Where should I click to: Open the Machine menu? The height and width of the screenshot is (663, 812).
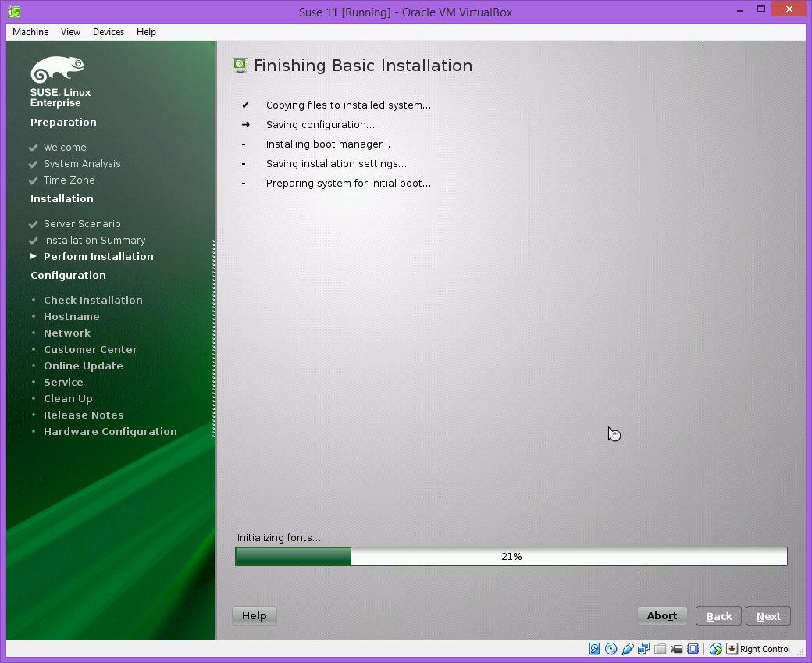pos(30,31)
